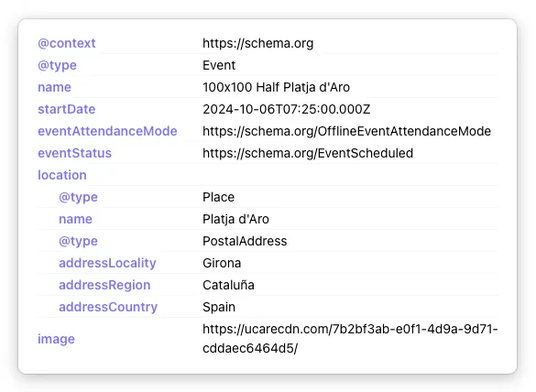Select the Place value

(x=218, y=197)
